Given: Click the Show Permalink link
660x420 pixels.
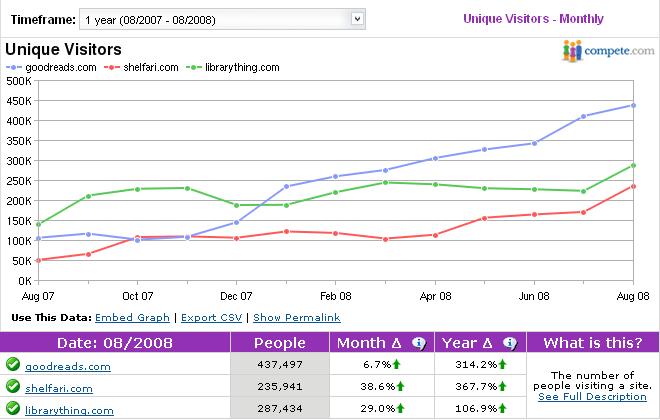Looking at the screenshot, I should (x=296, y=317).
